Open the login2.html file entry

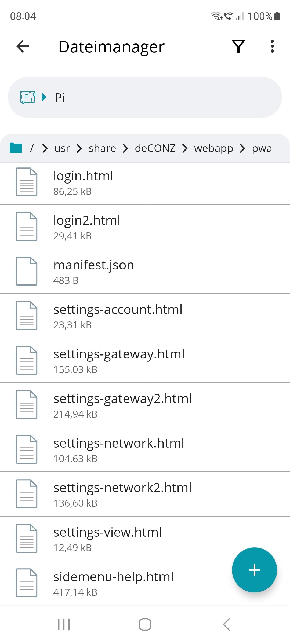click(87, 226)
